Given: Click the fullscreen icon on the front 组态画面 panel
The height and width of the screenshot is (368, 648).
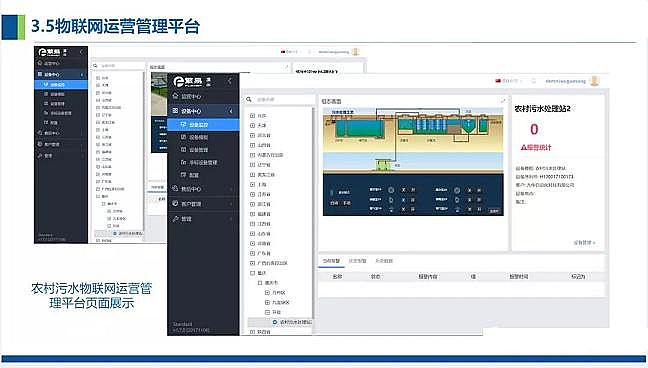Looking at the screenshot, I should click(503, 100).
